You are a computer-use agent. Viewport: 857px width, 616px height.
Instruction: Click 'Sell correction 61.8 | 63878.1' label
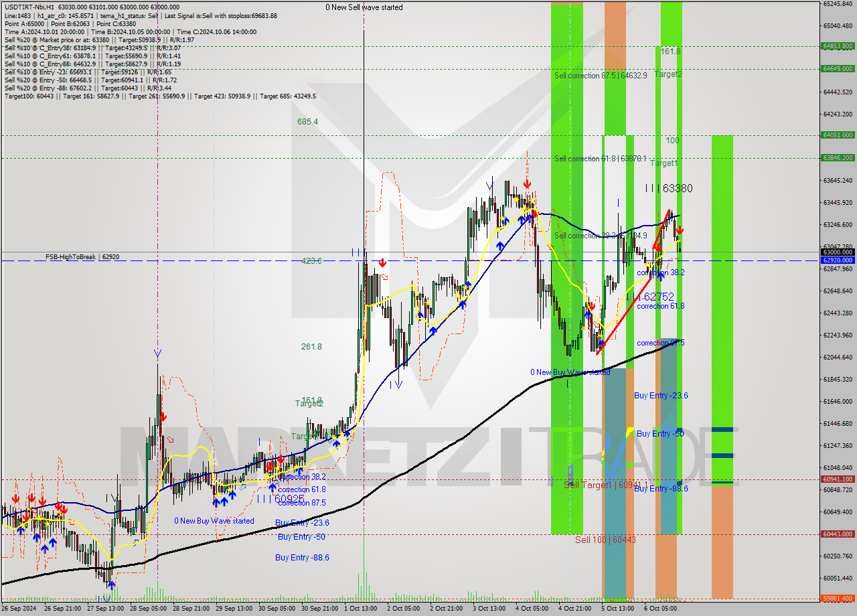tap(601, 159)
